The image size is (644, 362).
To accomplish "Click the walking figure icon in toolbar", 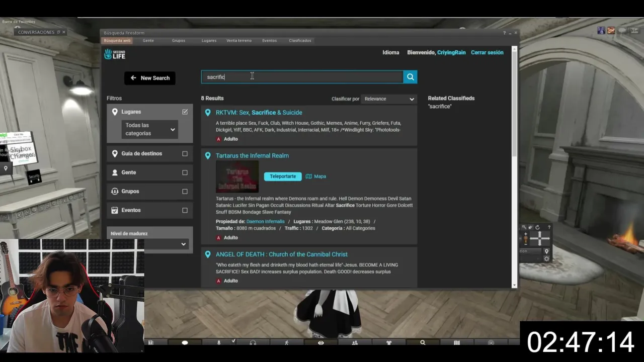I will [x=287, y=343].
